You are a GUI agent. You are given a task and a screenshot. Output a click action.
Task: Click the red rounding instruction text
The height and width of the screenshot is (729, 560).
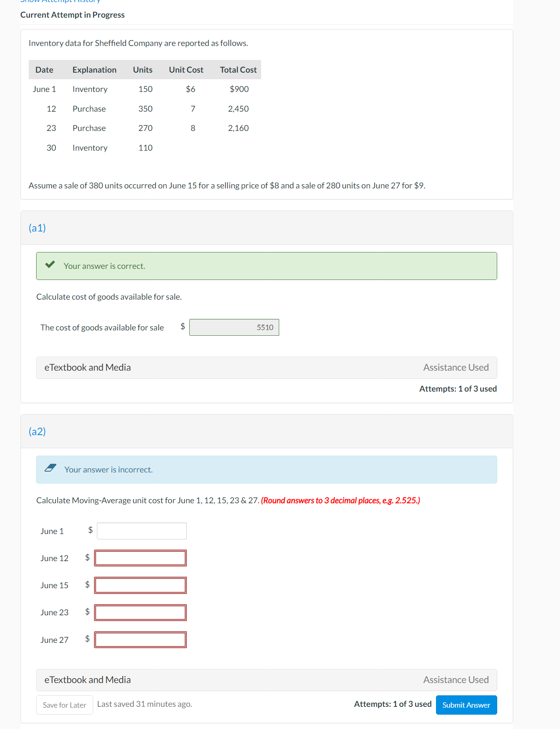point(340,500)
